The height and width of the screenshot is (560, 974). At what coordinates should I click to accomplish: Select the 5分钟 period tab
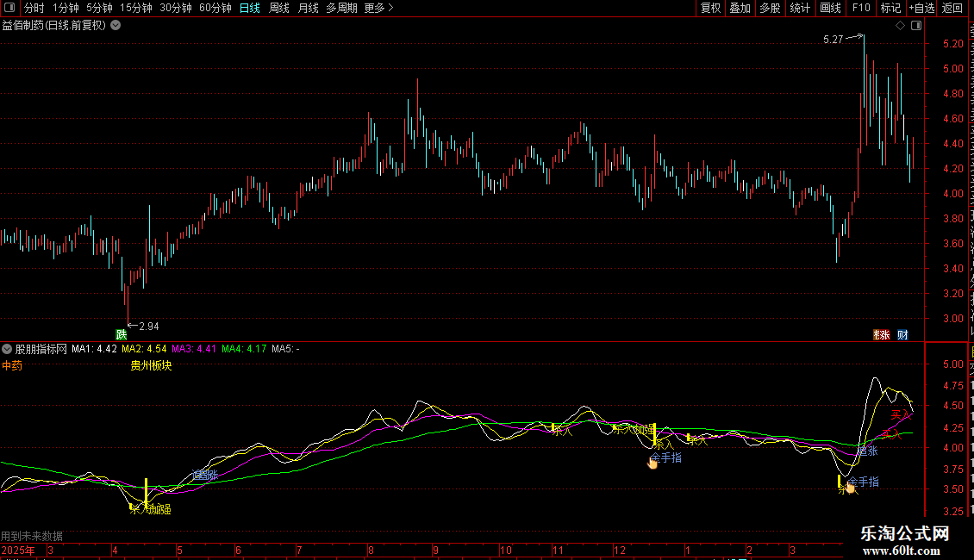[99, 8]
